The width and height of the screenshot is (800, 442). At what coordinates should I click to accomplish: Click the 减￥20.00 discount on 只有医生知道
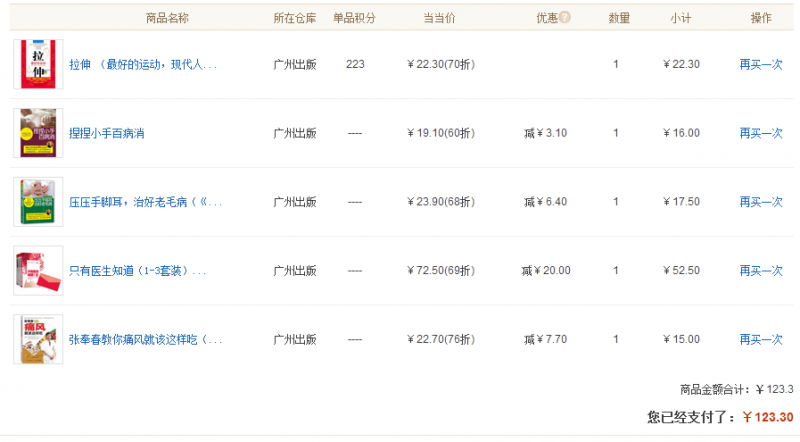(x=545, y=271)
